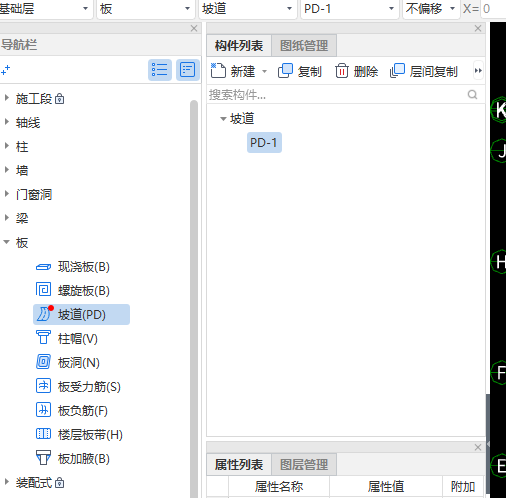Select the PD-1 component in list
Image resolution: width=506 pixels, height=498 pixels.
(264, 143)
